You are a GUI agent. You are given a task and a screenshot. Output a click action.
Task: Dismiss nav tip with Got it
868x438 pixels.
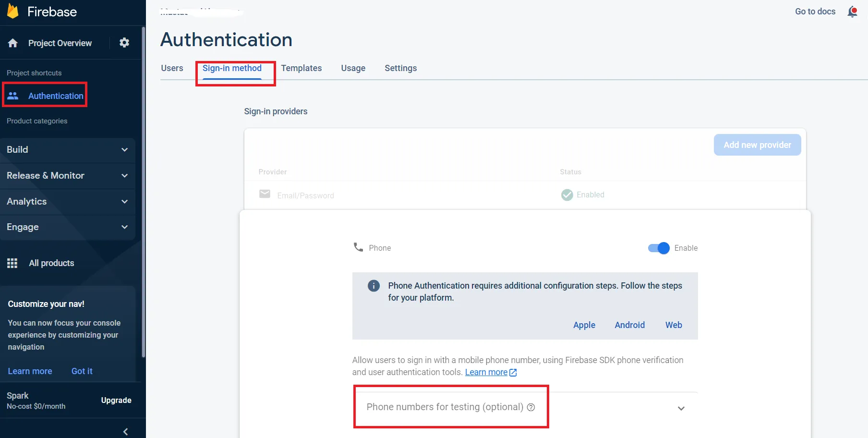click(x=82, y=371)
